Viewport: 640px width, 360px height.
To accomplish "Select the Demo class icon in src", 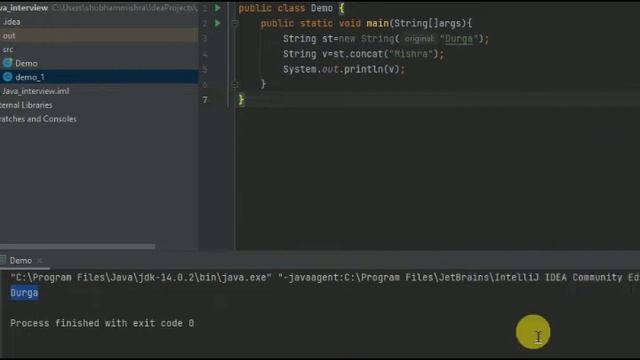I will (7, 63).
